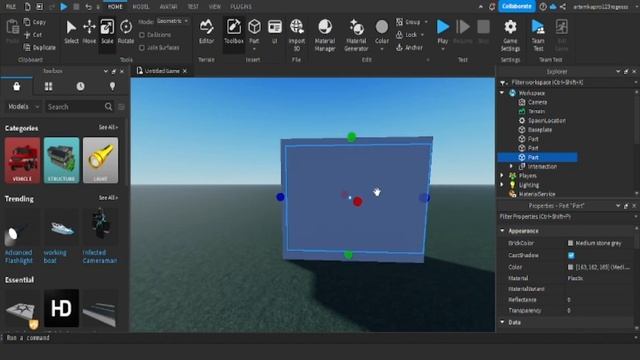Open the Terrain Editor
This screenshot has width=640, height=360.
[207, 32]
